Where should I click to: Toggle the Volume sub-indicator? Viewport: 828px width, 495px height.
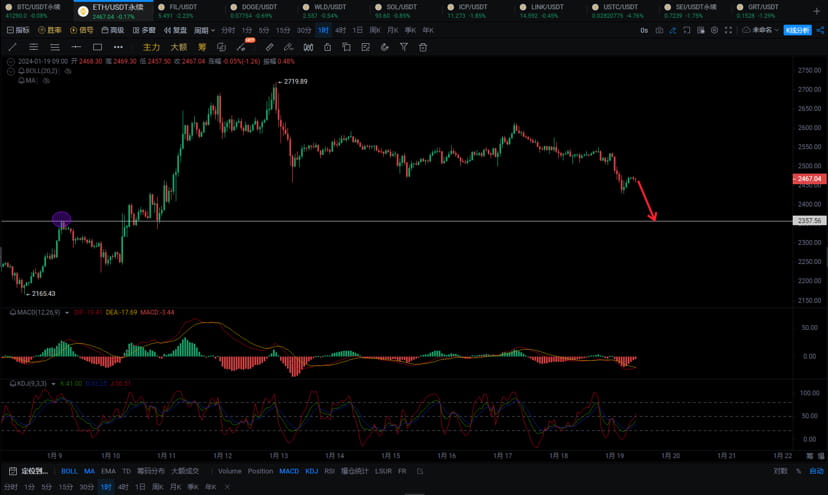pyautogui.click(x=230, y=471)
